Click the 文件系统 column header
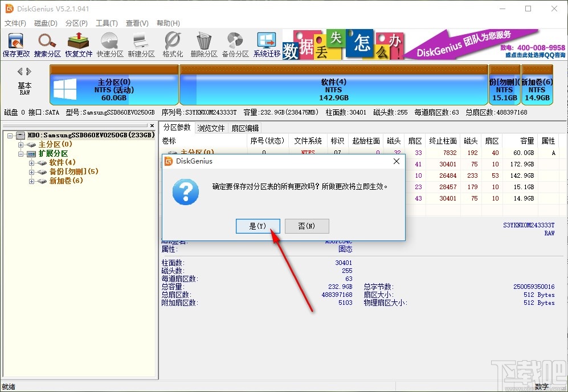 click(308, 141)
